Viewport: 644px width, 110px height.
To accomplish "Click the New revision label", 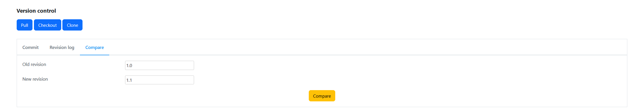I will pyautogui.click(x=35, y=79).
